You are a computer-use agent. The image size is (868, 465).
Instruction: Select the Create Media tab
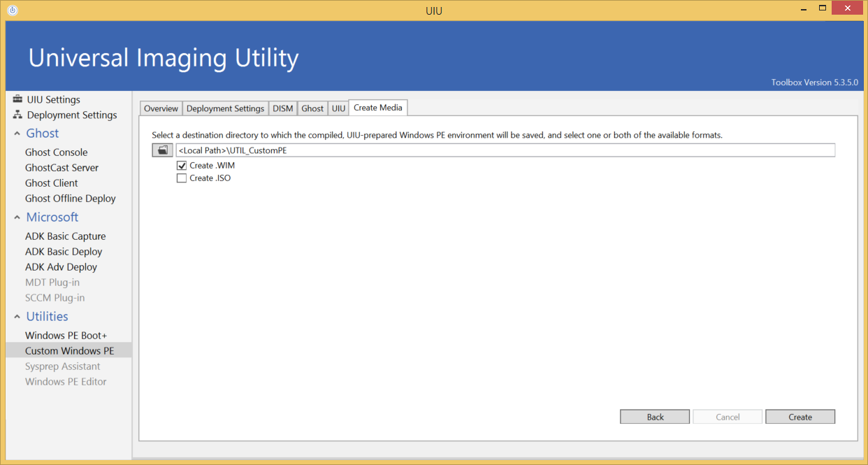(378, 108)
